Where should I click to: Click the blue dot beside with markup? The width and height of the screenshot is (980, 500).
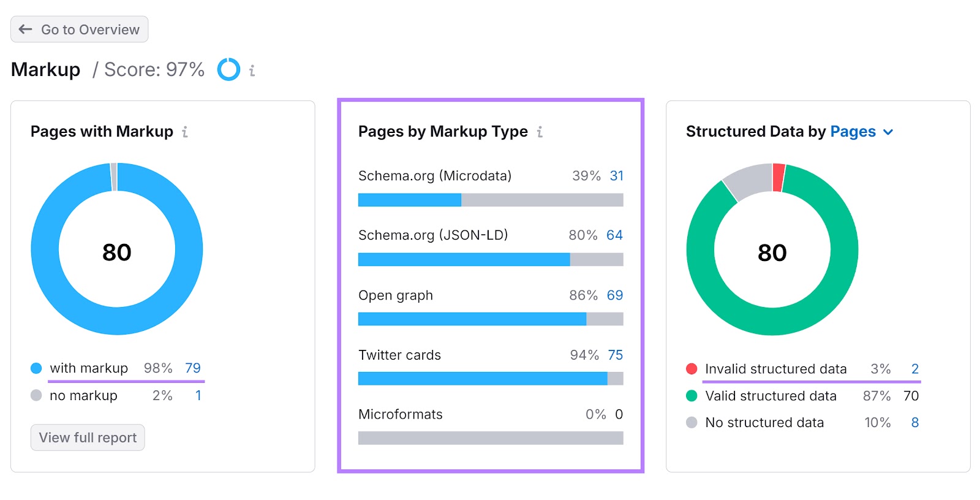click(x=36, y=368)
